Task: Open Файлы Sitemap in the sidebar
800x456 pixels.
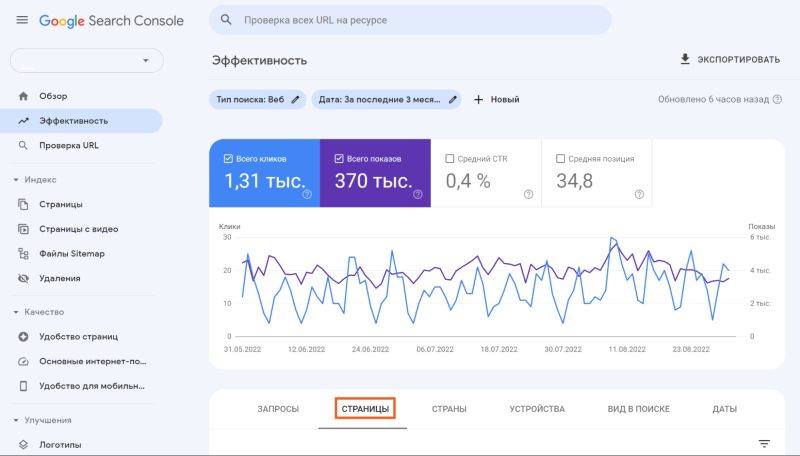Action: pos(82,254)
